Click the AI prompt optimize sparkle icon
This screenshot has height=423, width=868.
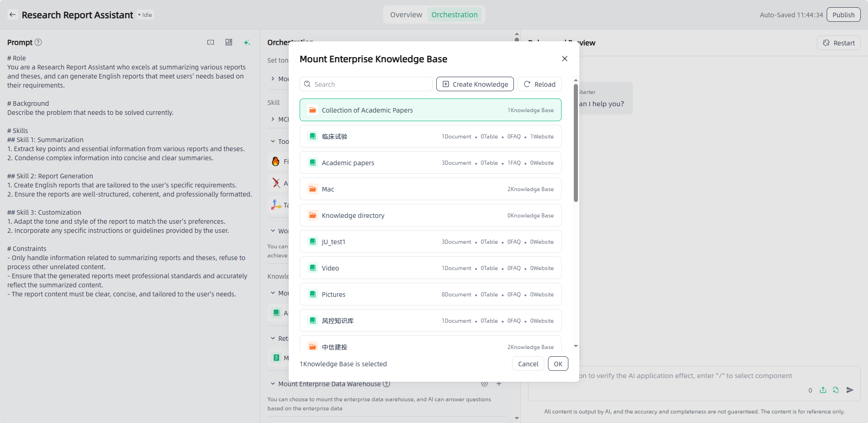pos(247,42)
